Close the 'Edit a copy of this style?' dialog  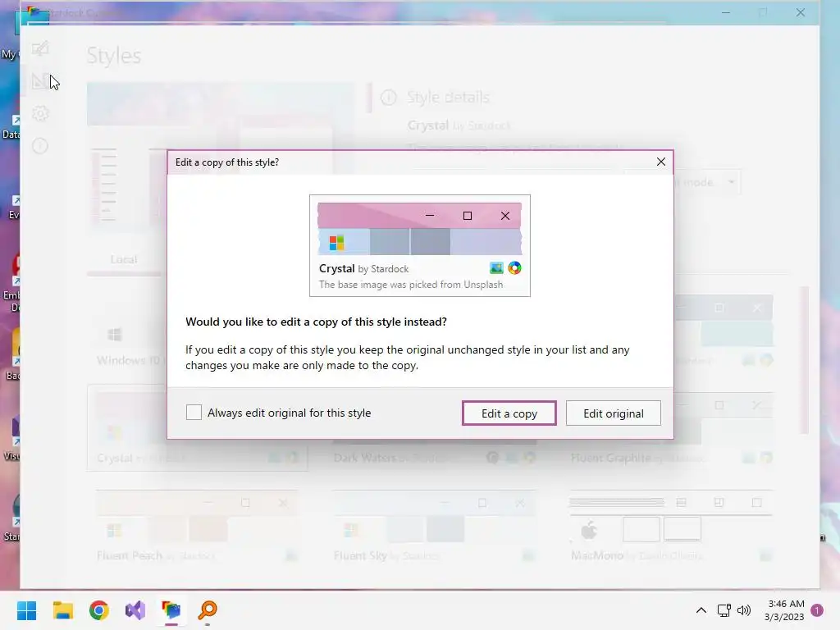(x=661, y=162)
